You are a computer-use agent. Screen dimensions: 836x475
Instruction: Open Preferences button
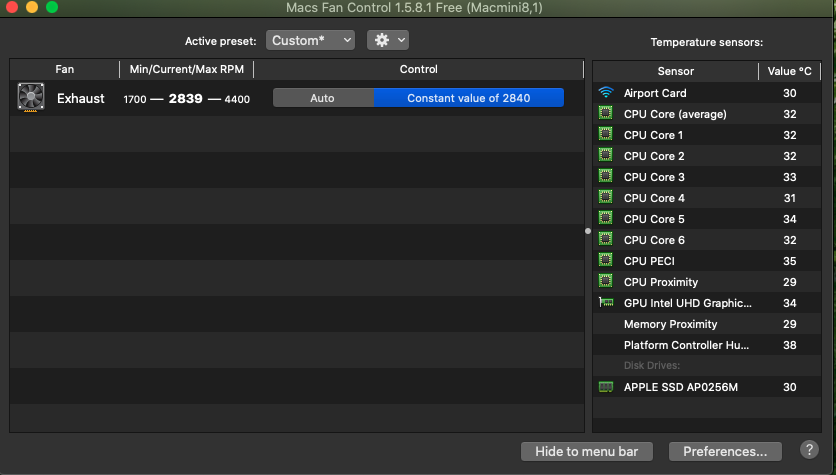click(725, 452)
